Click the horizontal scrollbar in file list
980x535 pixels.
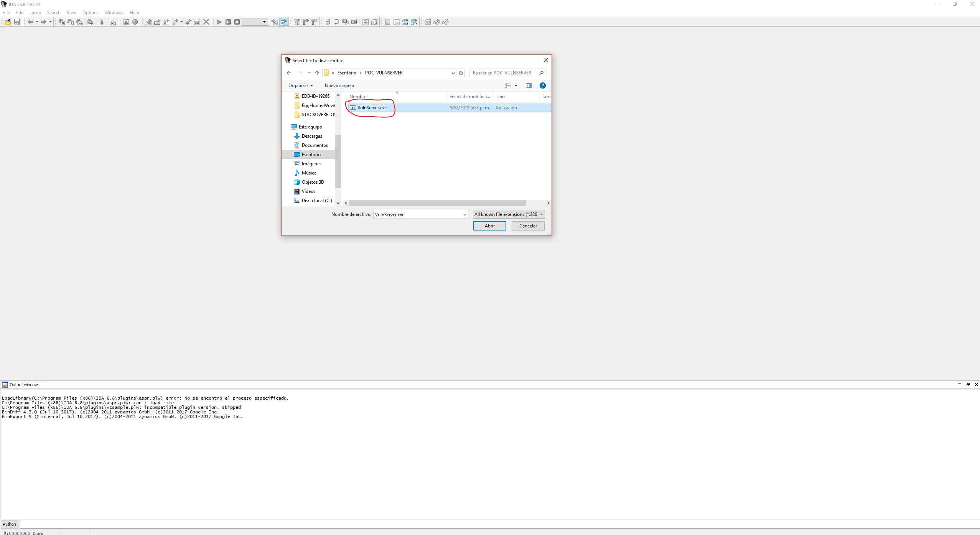pyautogui.click(x=437, y=203)
